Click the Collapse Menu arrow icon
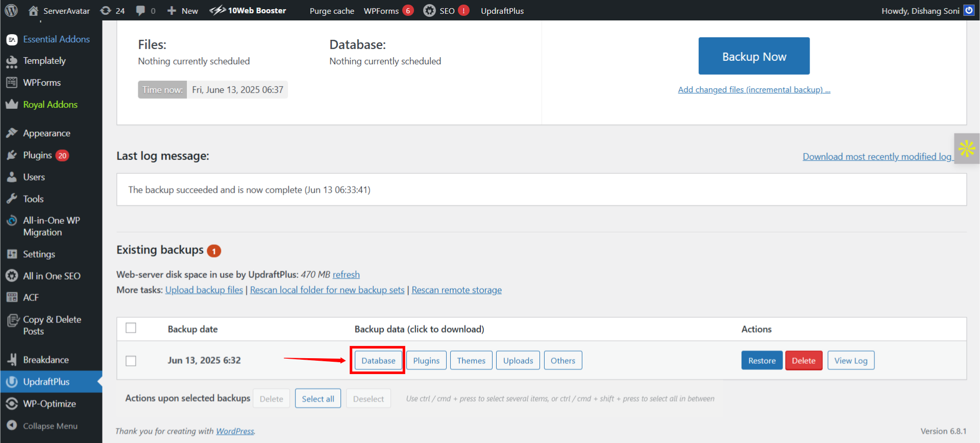Viewport: 980px width, 443px height. click(12, 426)
